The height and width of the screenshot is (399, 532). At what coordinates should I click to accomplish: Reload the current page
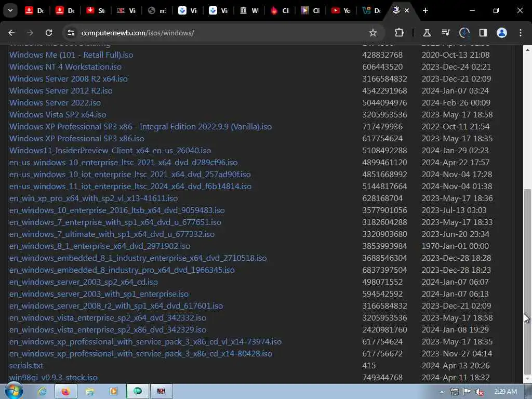tap(49, 33)
